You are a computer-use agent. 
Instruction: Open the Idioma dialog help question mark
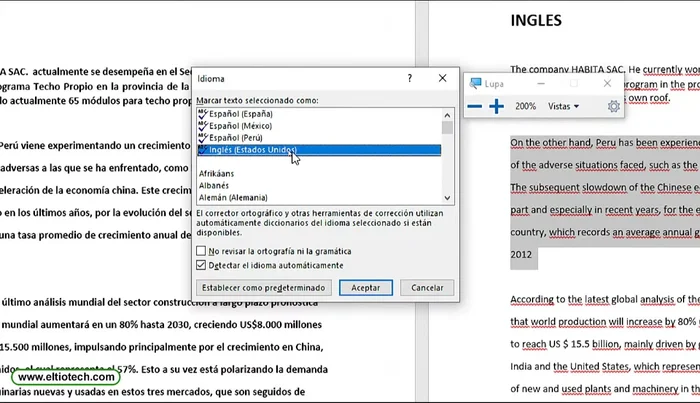(410, 79)
